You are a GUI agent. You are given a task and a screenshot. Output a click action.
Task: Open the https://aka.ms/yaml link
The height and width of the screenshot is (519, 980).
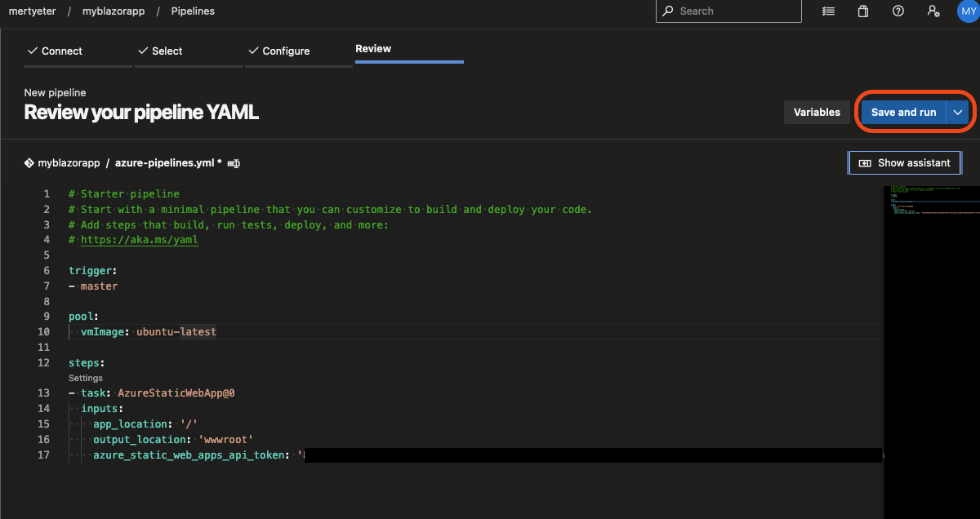click(139, 240)
